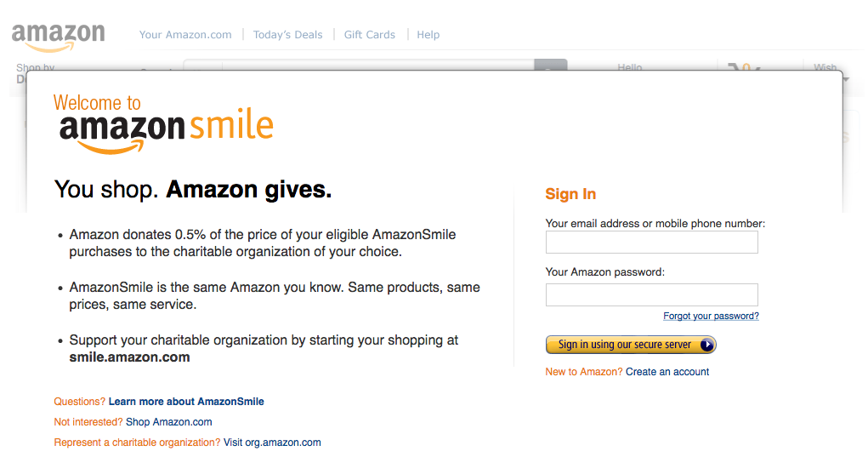Click the Amazon Smile logo
The image size is (868, 474).
pos(166,130)
